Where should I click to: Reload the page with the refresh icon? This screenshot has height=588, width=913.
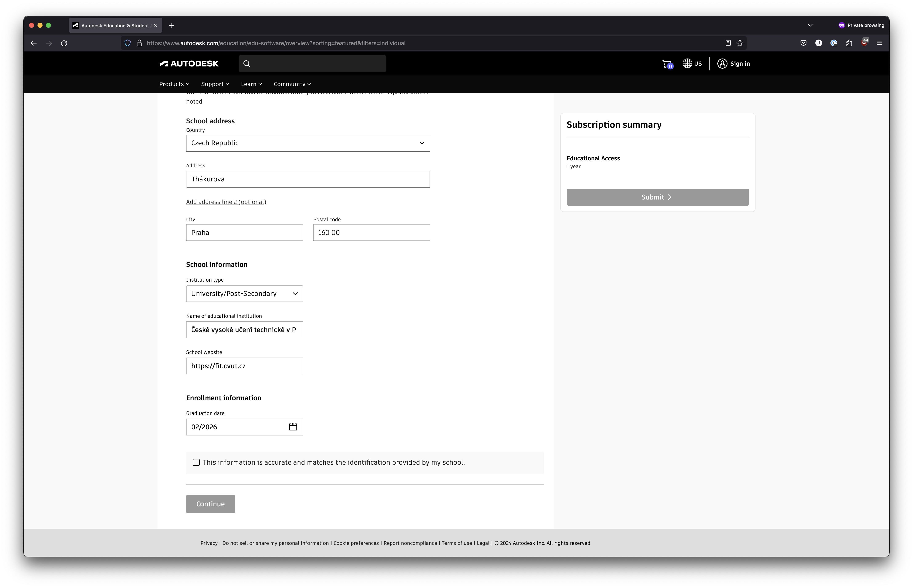(x=64, y=43)
